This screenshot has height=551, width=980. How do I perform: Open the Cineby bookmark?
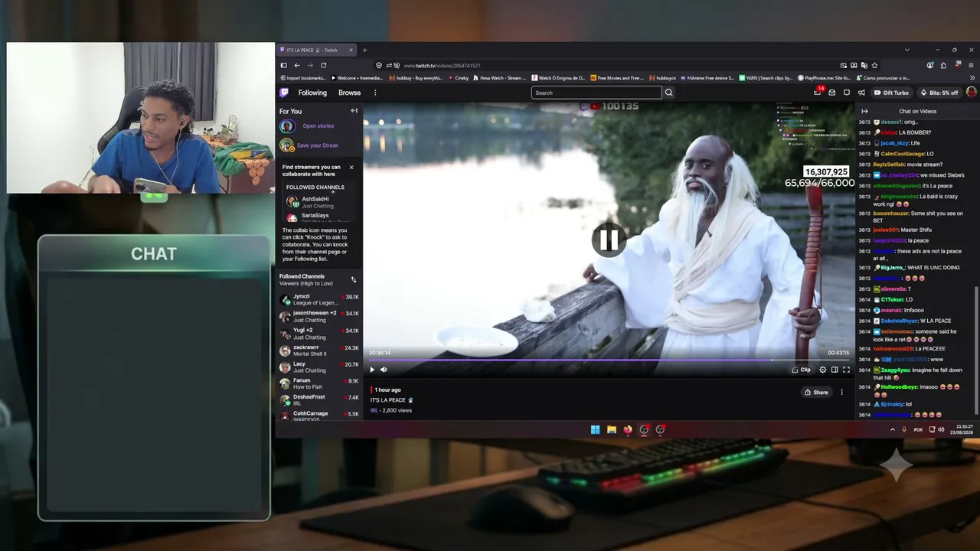[459, 77]
